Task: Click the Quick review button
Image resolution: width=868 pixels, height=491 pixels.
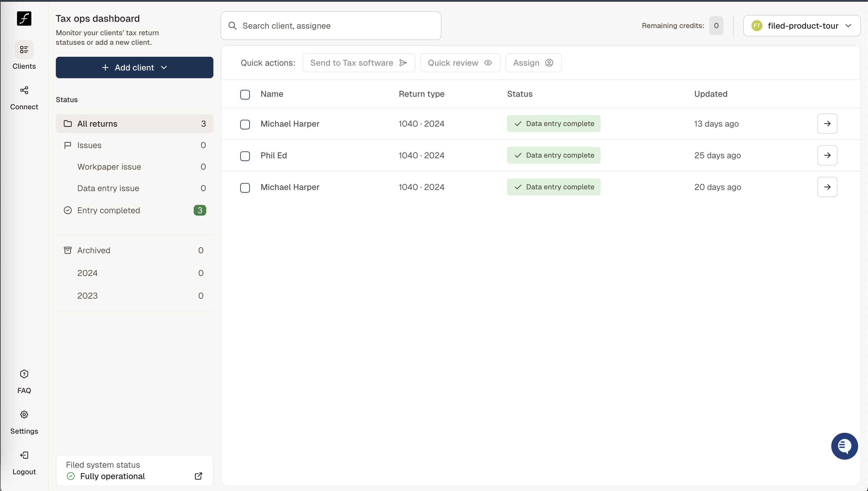Action: (x=460, y=63)
